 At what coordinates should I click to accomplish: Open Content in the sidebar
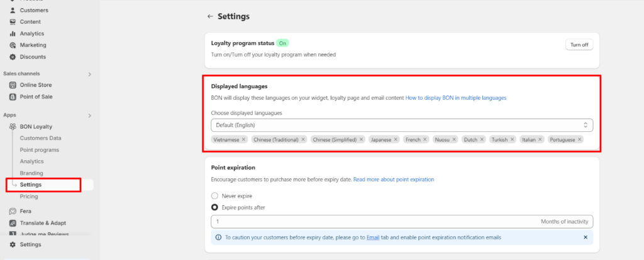(30, 22)
